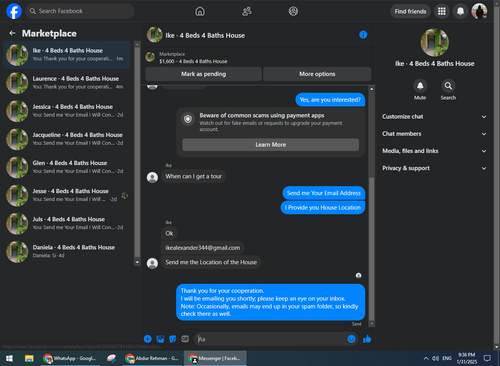Click Ike's avatar beside 'When can I get a tour'
This screenshot has height=366, width=500.
pyautogui.click(x=152, y=177)
